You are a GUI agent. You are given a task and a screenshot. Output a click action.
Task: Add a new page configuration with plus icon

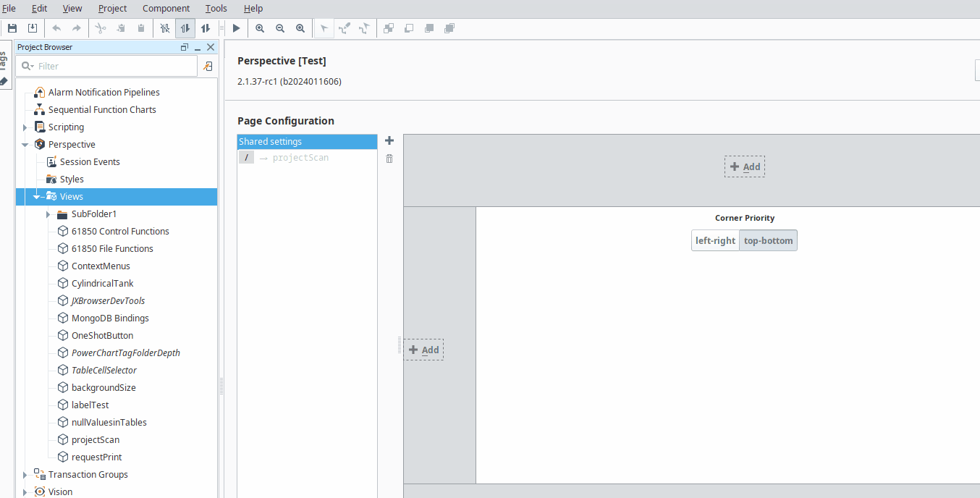(x=389, y=140)
